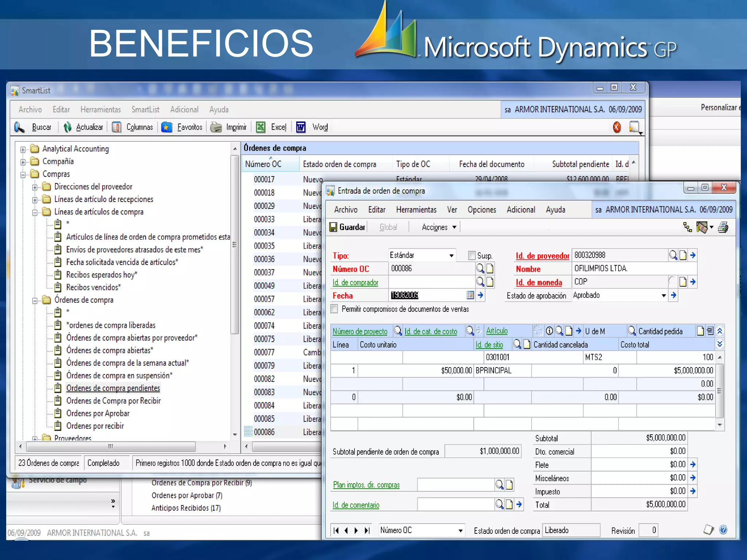Expand the Direcciones del proveedor folder
The image size is (747, 560).
coord(35,187)
